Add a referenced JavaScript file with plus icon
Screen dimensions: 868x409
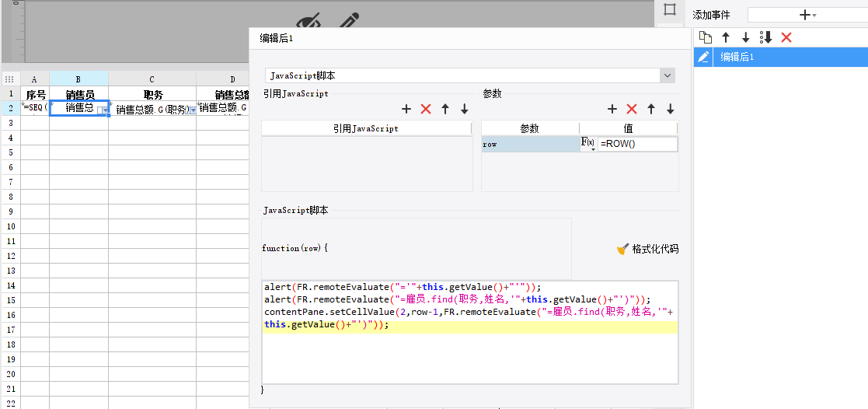[406, 109]
